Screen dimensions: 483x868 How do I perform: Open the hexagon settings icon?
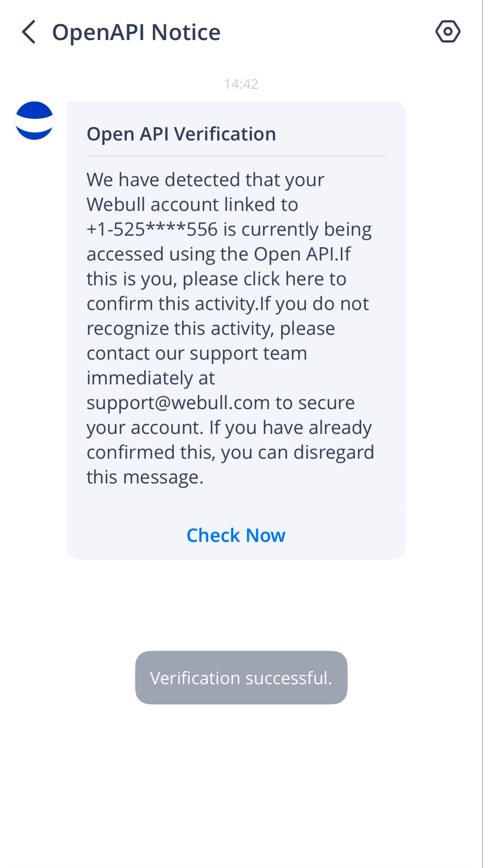coord(447,31)
